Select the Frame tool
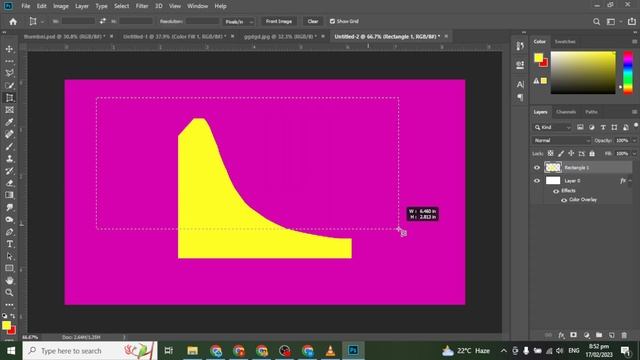This screenshot has width=640, height=360. click(9, 110)
